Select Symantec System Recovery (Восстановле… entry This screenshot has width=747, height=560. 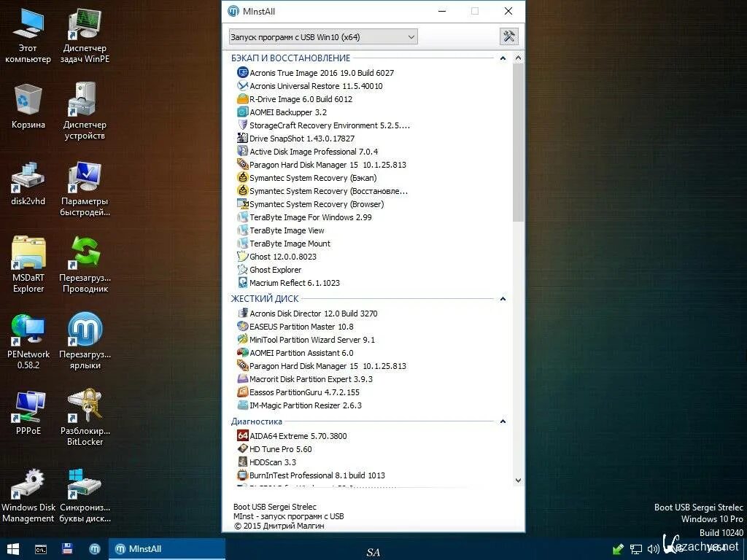pos(322,191)
